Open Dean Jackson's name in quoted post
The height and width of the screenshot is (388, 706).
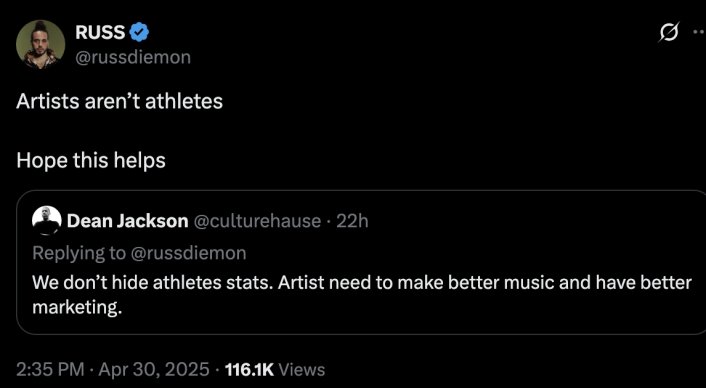128,221
